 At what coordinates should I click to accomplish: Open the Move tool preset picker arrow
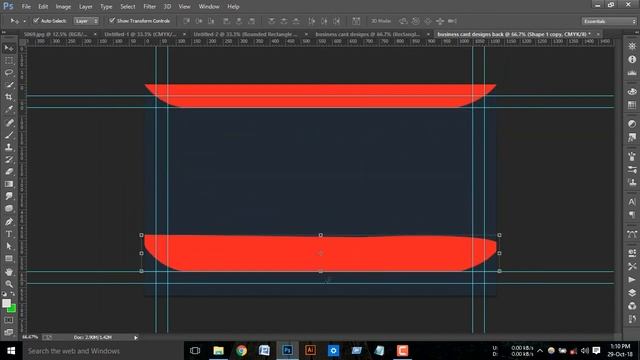tap(24, 21)
